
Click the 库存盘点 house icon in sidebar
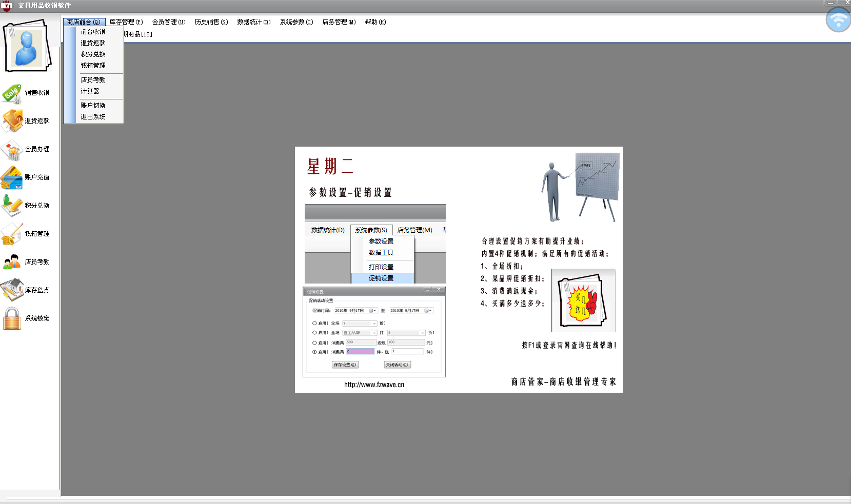click(12, 290)
